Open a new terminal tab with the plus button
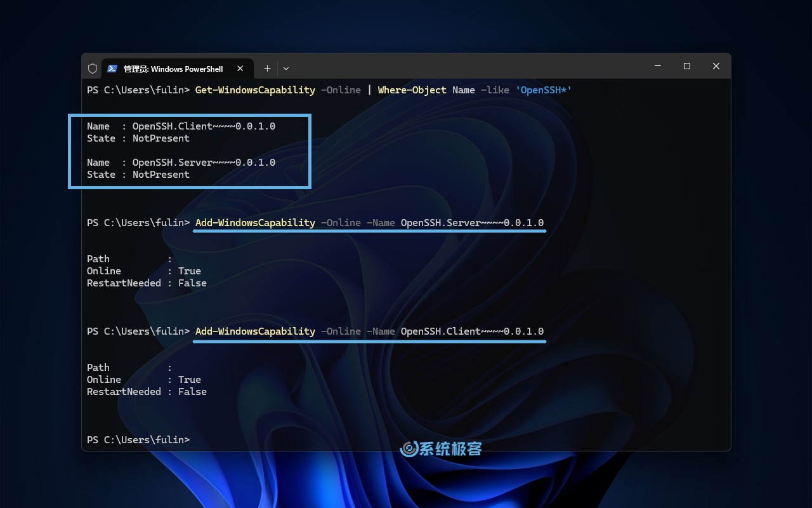Screen dimensions: 812x508 pos(267,68)
